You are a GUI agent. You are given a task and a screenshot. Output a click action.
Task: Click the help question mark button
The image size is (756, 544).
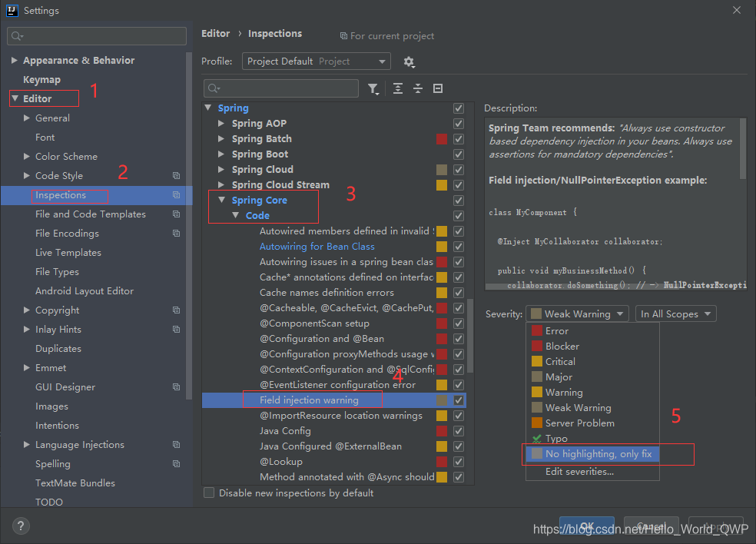point(21,526)
